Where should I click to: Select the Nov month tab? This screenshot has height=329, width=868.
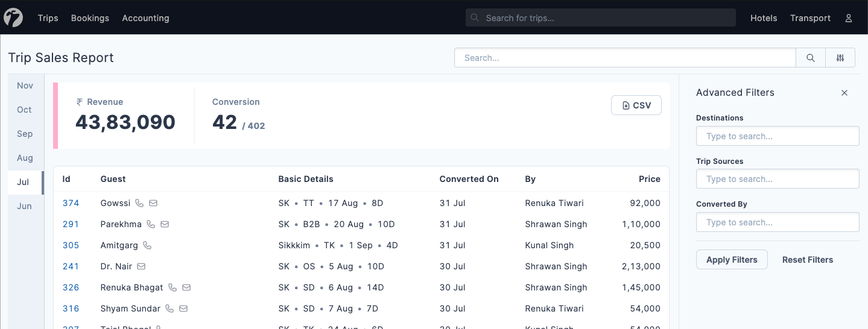[25, 86]
